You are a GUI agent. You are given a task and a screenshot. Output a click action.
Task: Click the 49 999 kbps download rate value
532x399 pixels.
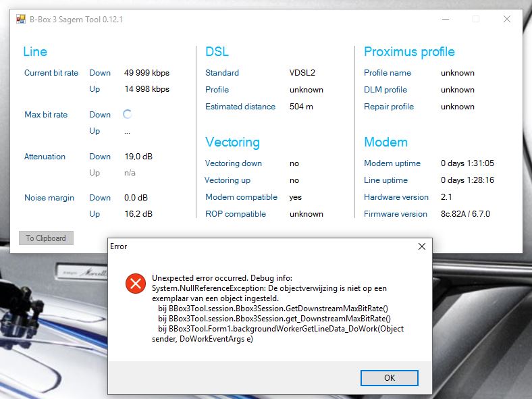(147, 73)
